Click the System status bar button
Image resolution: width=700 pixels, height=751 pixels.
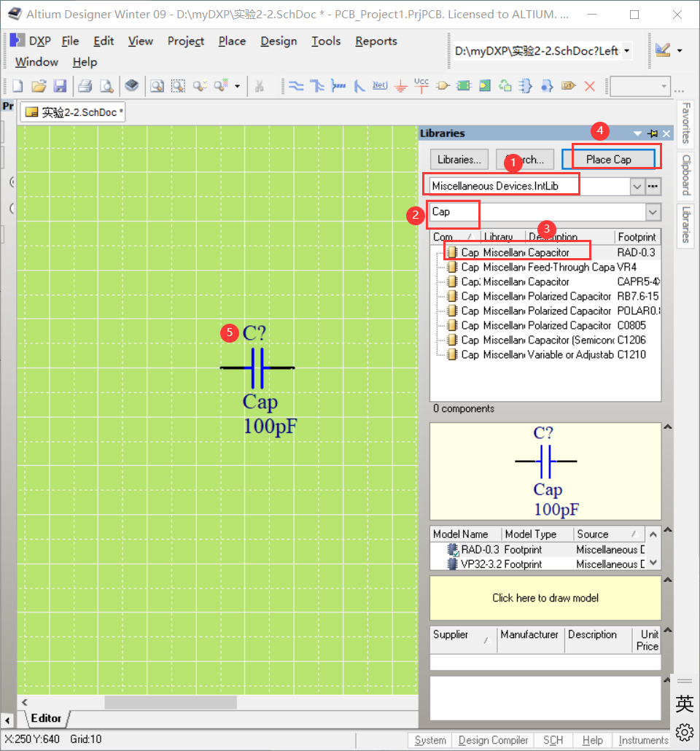point(429,740)
